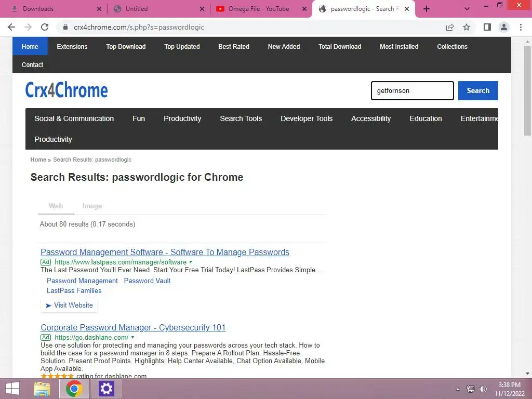The image size is (532, 399).
Task: Open the volume tray icon
Action: tap(483, 389)
